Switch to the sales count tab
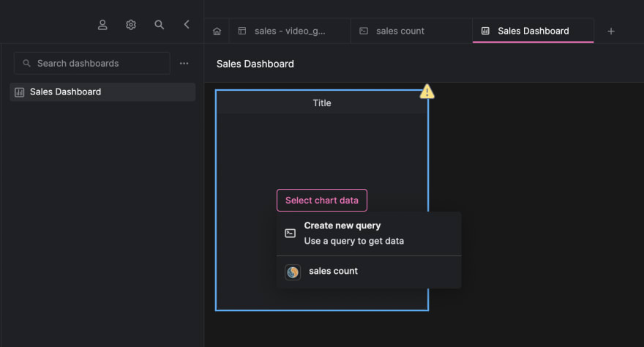Viewport: 644px width, 347px height. click(x=411, y=31)
